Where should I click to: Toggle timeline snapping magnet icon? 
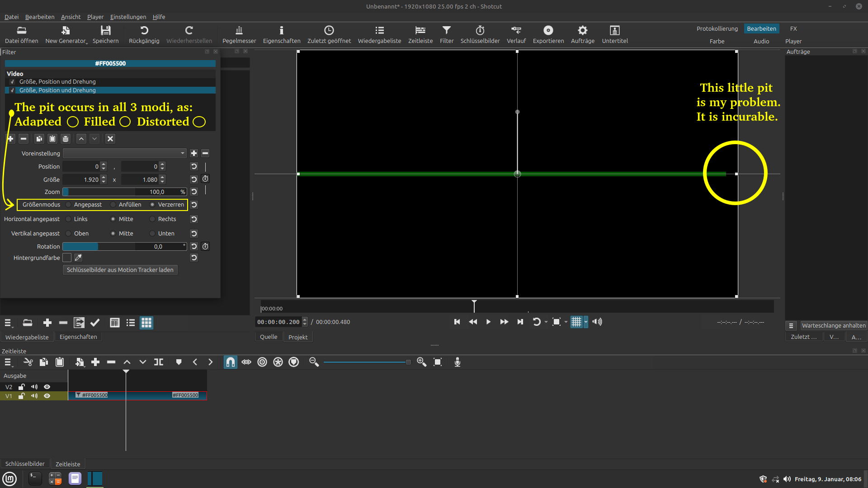(230, 362)
